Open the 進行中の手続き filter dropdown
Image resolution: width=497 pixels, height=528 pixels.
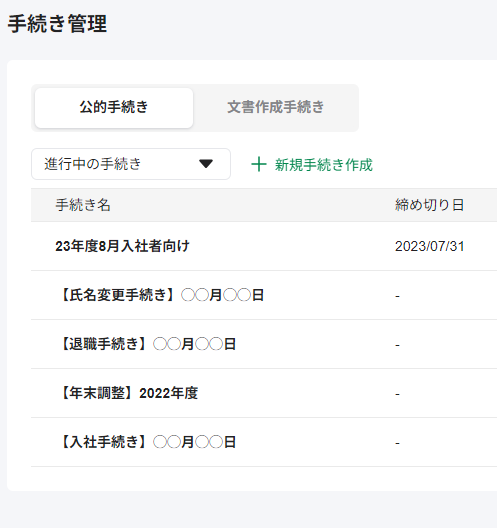131,164
